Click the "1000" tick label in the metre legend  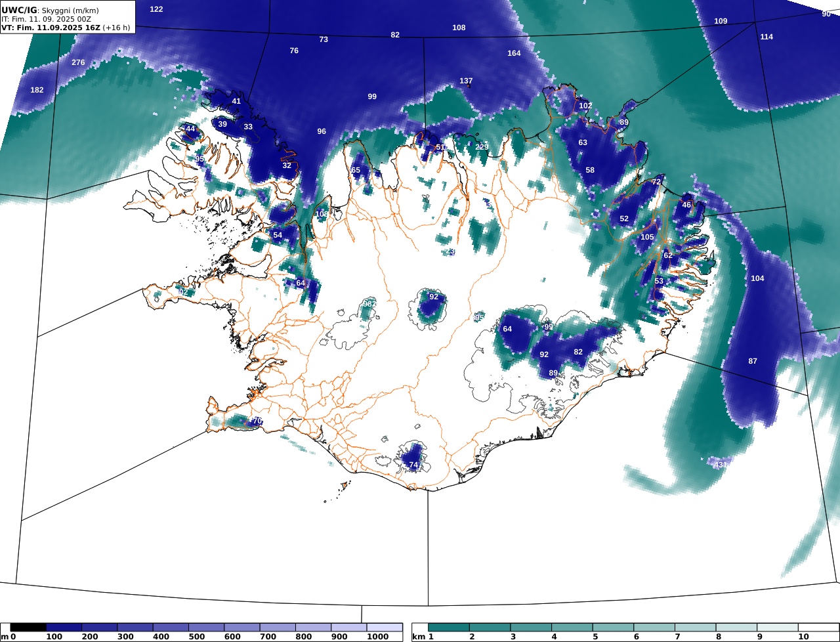pos(377,637)
